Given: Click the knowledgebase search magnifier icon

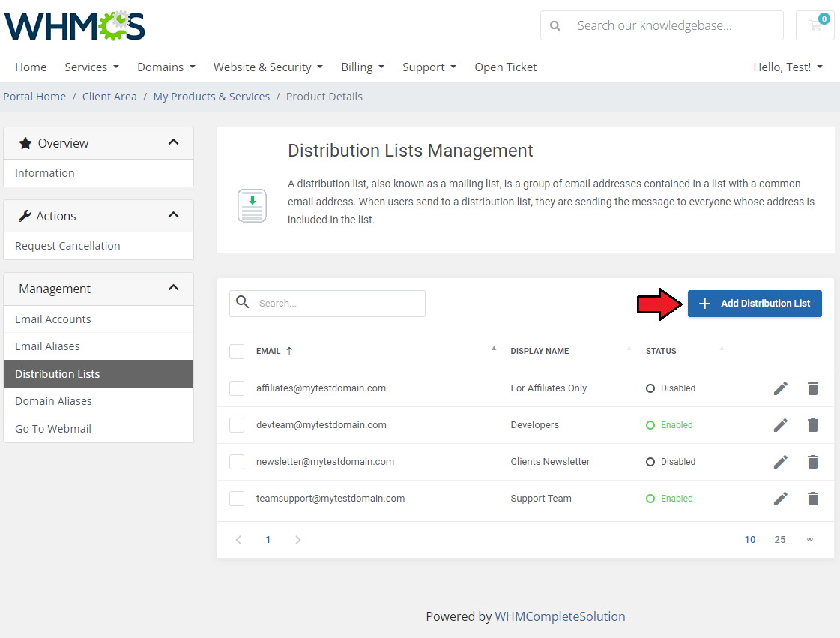Looking at the screenshot, I should click(555, 25).
